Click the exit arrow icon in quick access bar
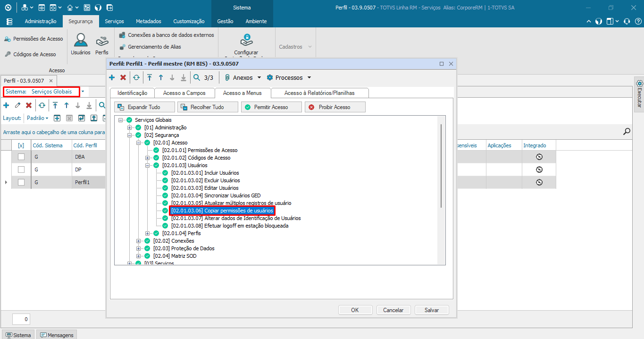Viewport: 644px width, 339px height. 109,8
